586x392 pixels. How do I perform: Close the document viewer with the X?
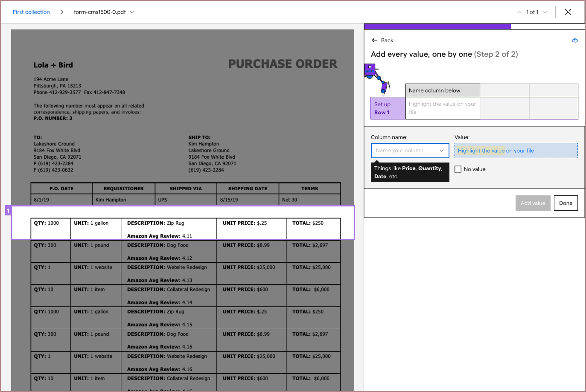568,12
